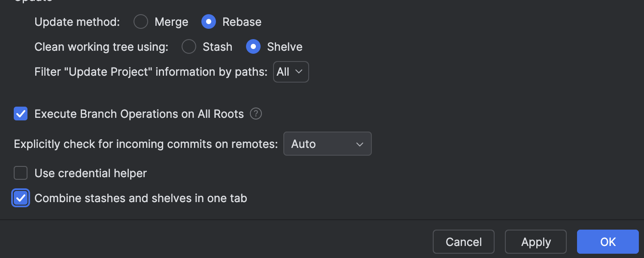
Task: Confirm the dialog with OK
Action: coord(608,242)
